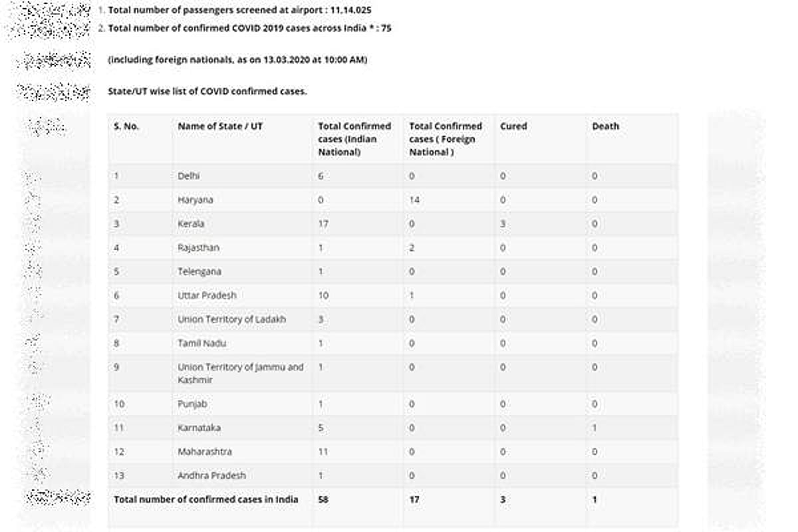The image size is (798, 532).
Task: Click 'Total Confirmed cases (Indian National)' header
Action: (354, 139)
